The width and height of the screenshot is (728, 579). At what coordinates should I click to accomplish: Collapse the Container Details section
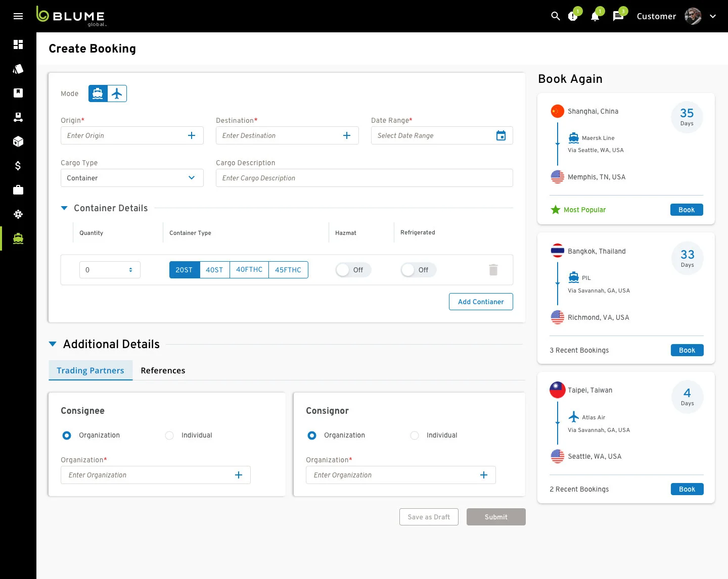tap(64, 208)
